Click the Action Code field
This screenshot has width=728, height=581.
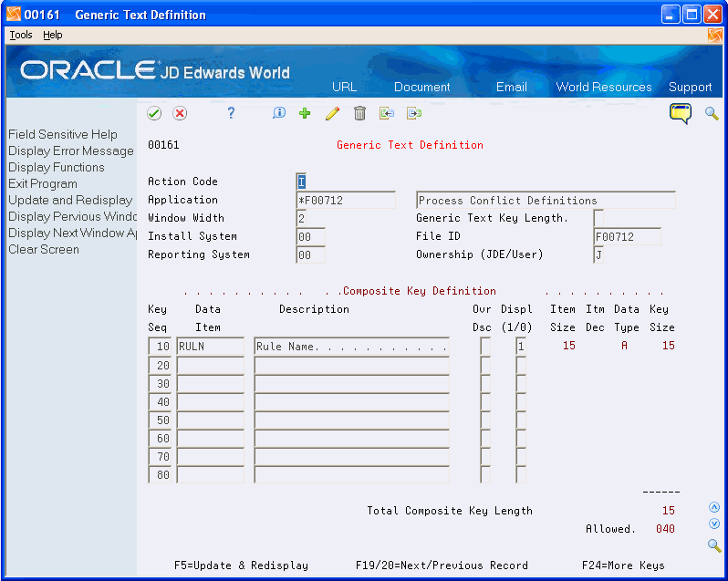[301, 182]
